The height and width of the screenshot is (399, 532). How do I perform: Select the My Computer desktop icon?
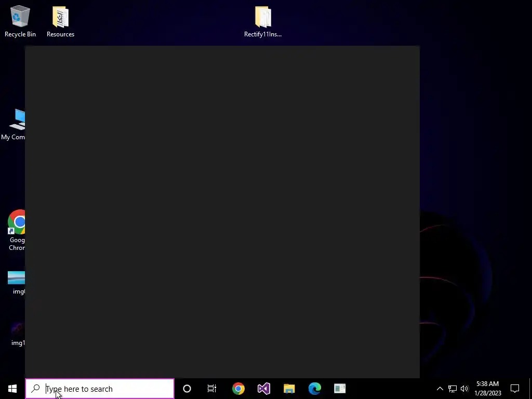pyautogui.click(x=13, y=124)
